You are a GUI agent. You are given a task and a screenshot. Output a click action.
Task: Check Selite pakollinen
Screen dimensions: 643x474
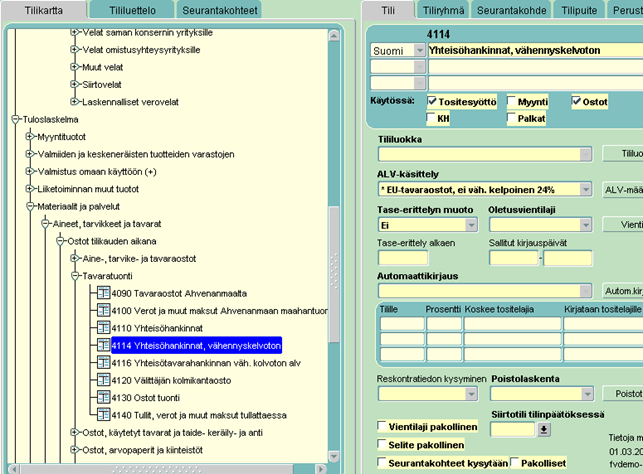pyautogui.click(x=382, y=444)
